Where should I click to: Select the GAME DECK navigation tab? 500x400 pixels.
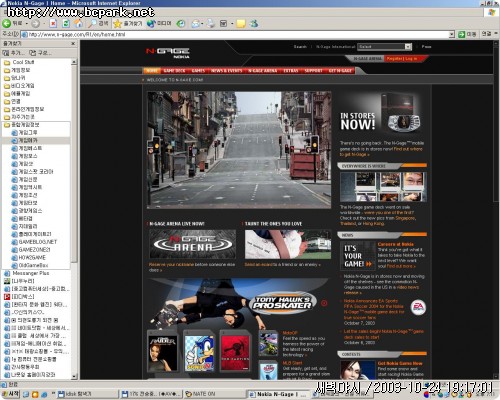[x=174, y=71]
